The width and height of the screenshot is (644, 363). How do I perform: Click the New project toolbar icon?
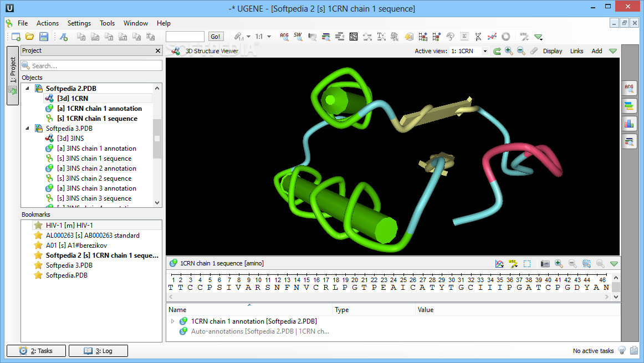tap(16, 37)
